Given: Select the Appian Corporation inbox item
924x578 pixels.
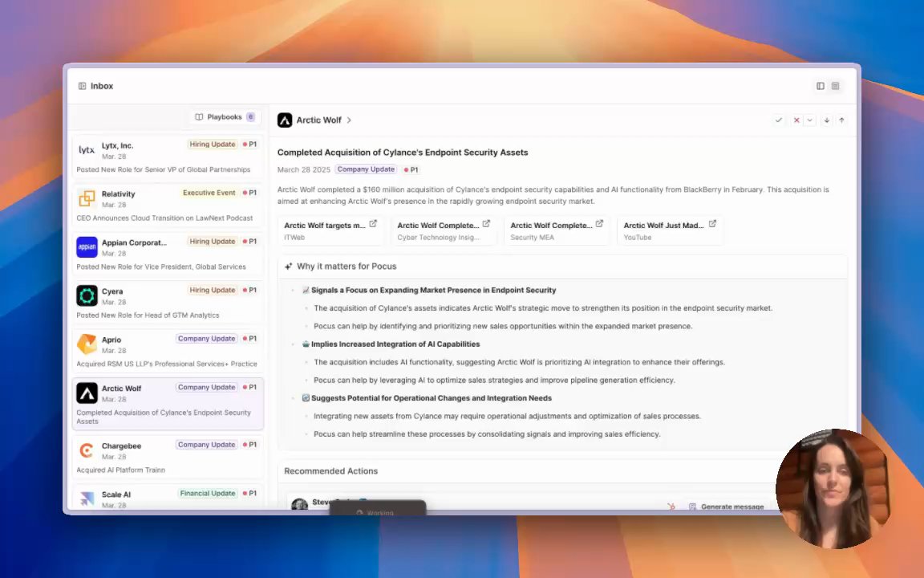Looking at the screenshot, I should (x=168, y=254).
